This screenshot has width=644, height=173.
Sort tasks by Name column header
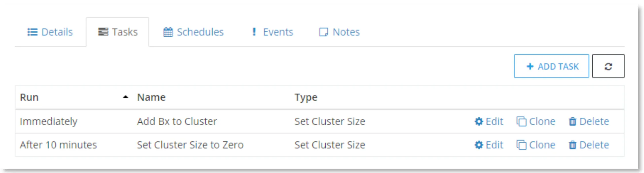151,97
